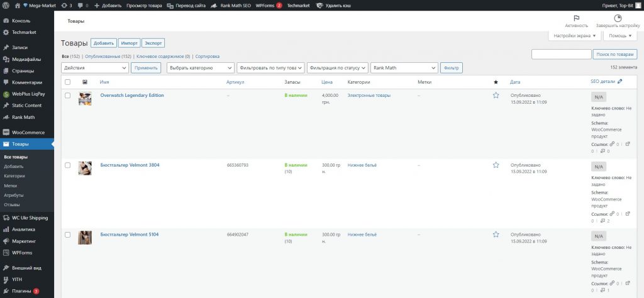Open pending updates with count 3
The width and height of the screenshot is (644, 298).
tap(67, 6)
